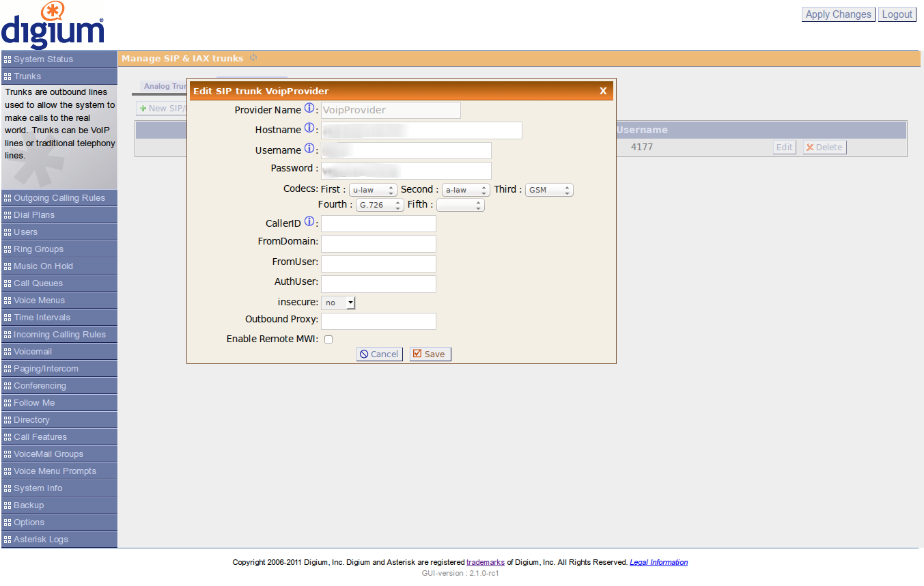924x586 pixels.
Task: Click the Digium logo
Action: click(x=53, y=26)
